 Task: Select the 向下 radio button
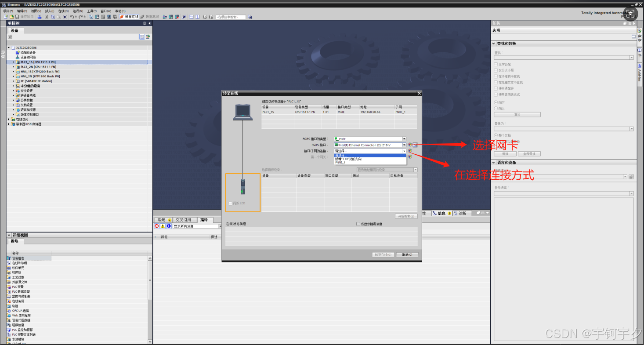click(x=496, y=102)
